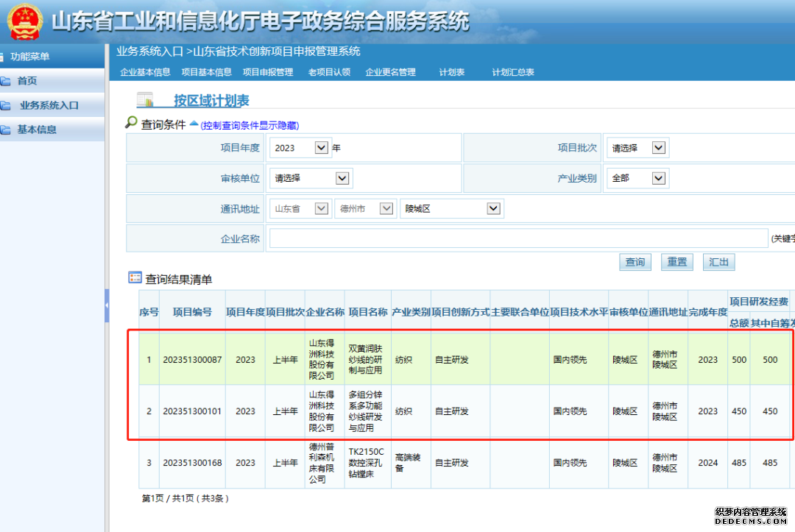Collapse query conditions with the blue arrow
The width and height of the screenshot is (795, 532).
(194, 123)
